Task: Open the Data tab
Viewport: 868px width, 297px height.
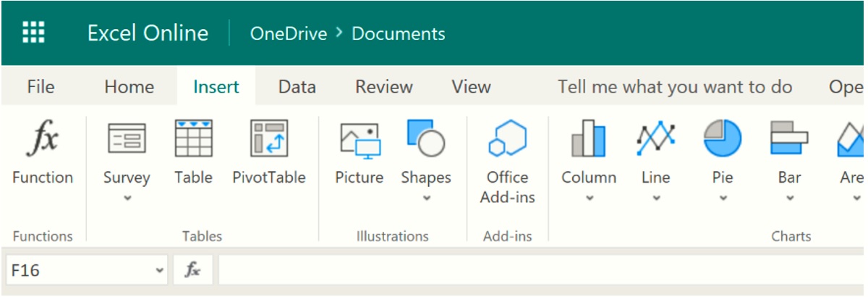Action: click(297, 87)
